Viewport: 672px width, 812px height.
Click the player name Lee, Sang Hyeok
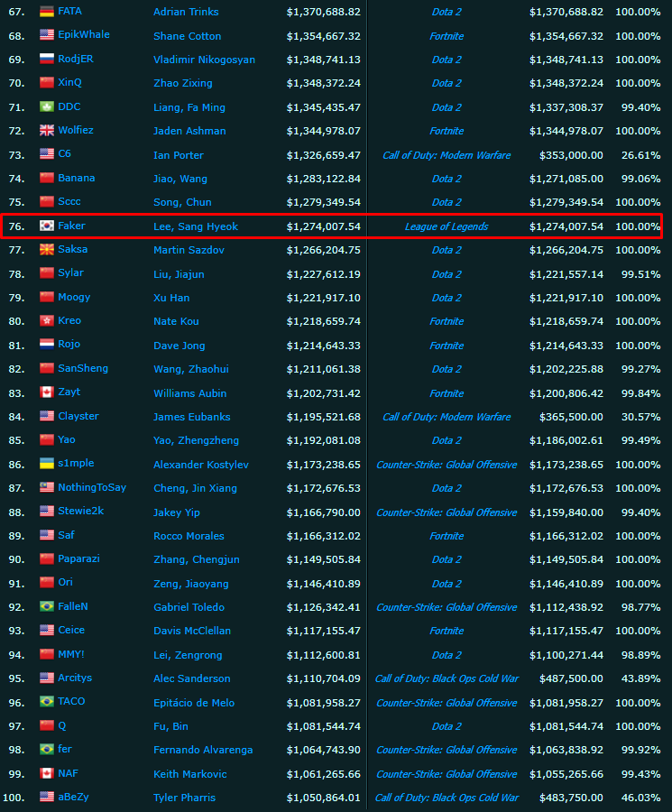pyautogui.click(x=196, y=226)
